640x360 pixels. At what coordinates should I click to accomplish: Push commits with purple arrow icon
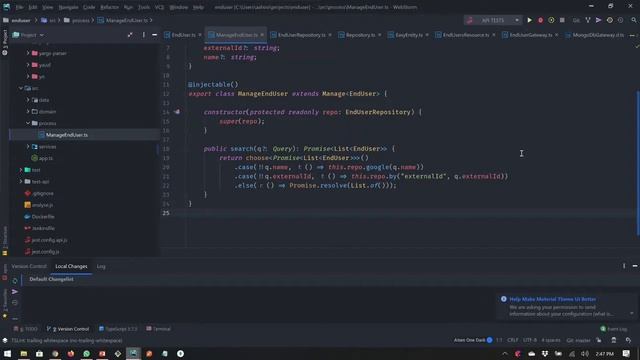(598, 20)
